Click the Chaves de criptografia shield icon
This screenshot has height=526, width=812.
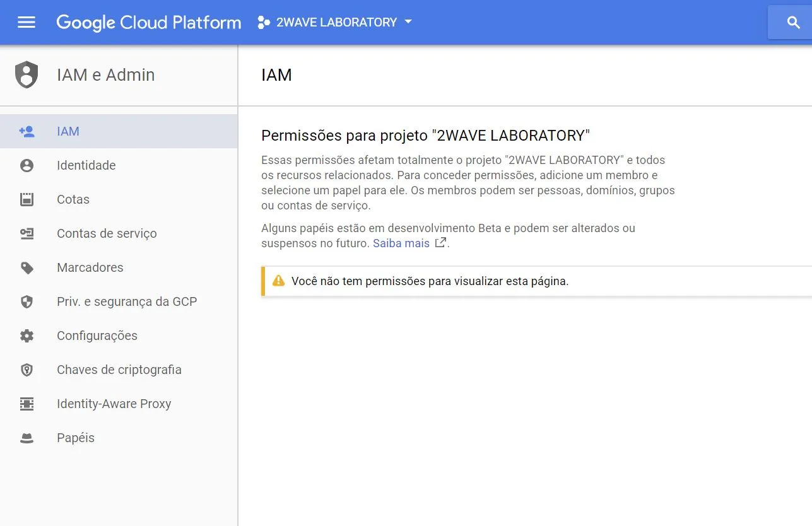click(x=26, y=370)
